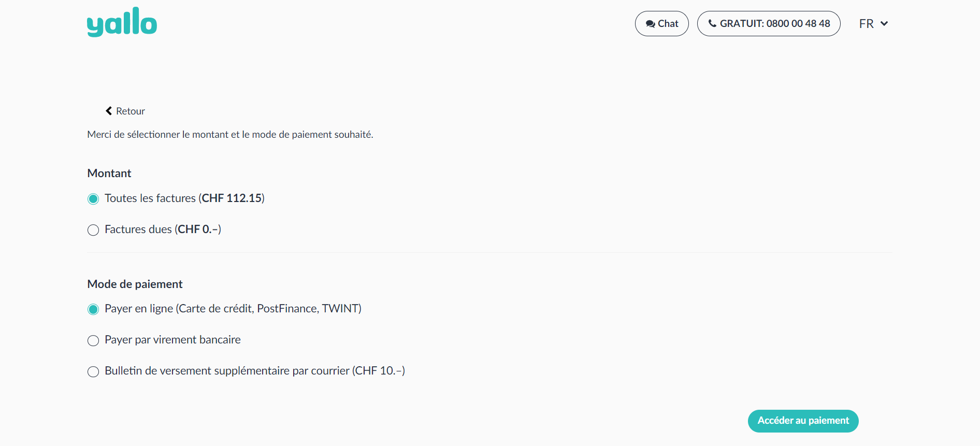The image size is (980, 446).
Task: Open the Chat button
Action: point(661,24)
